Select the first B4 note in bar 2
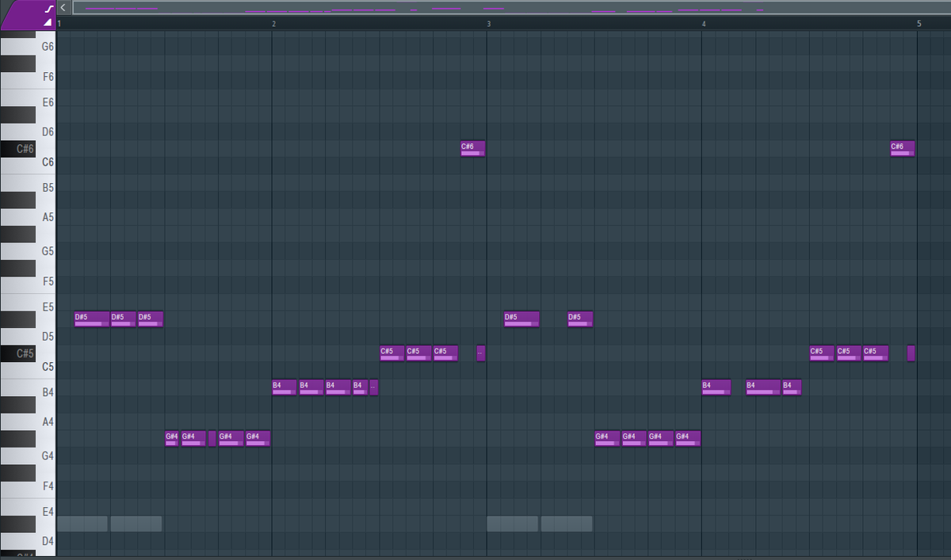The height and width of the screenshot is (560, 951). (284, 387)
